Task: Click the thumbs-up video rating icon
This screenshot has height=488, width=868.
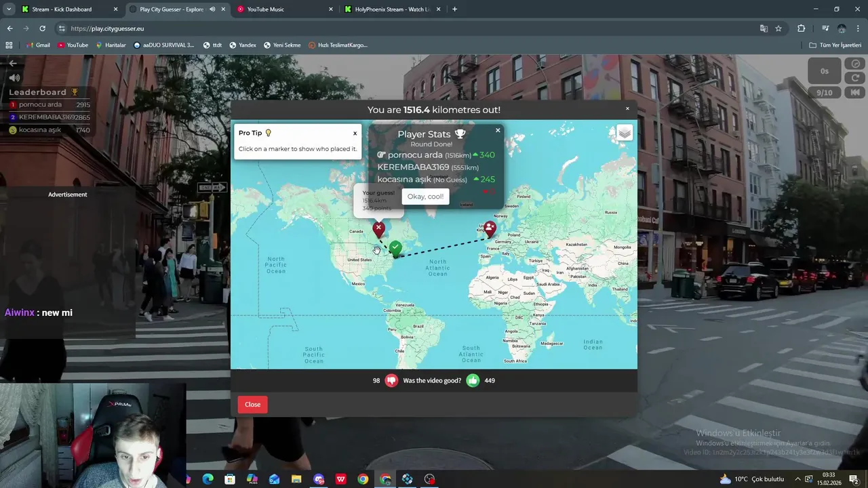Action: [x=473, y=380]
